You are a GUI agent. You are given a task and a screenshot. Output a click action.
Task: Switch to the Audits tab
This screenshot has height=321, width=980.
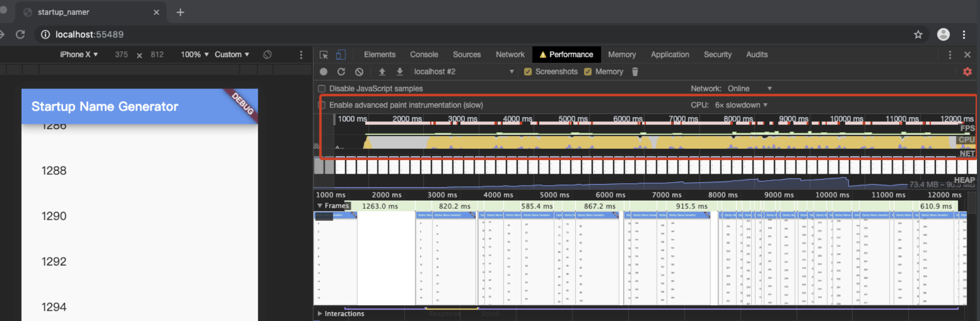coord(757,55)
